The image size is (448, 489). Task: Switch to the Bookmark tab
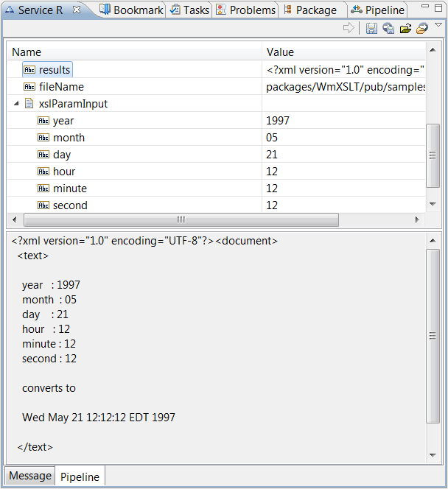click(x=131, y=10)
